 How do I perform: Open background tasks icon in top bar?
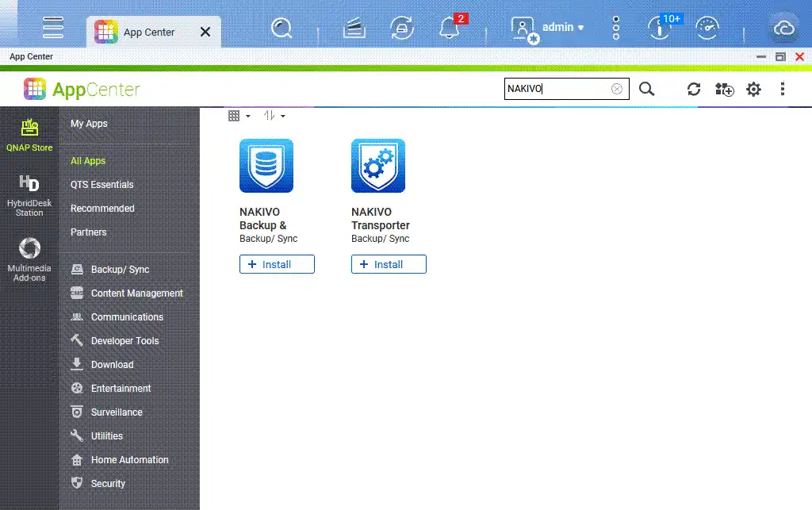point(354,28)
